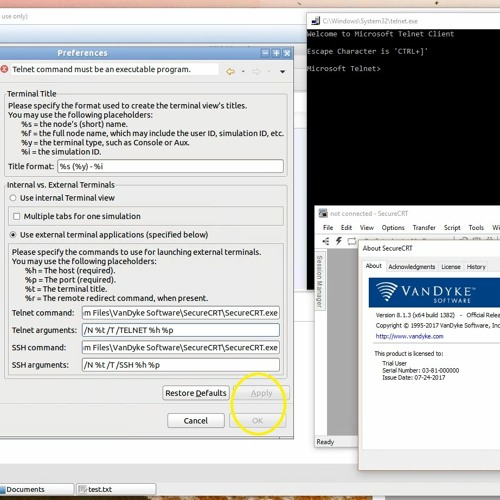The width and height of the screenshot is (500, 500).
Task: Click the Quick Connect lightning icon
Action: click(x=339, y=241)
